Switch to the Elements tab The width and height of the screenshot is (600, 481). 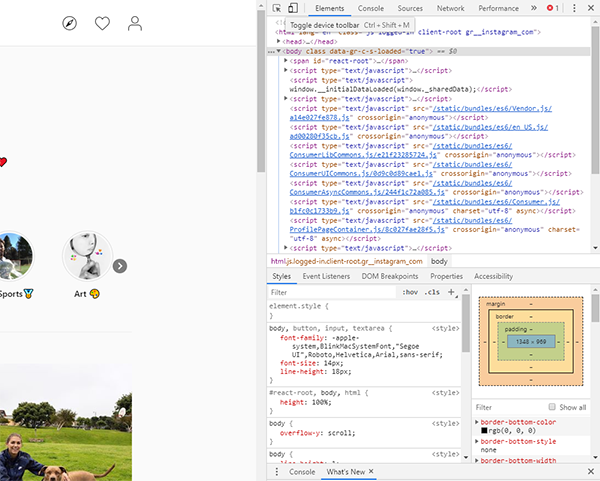click(x=329, y=8)
